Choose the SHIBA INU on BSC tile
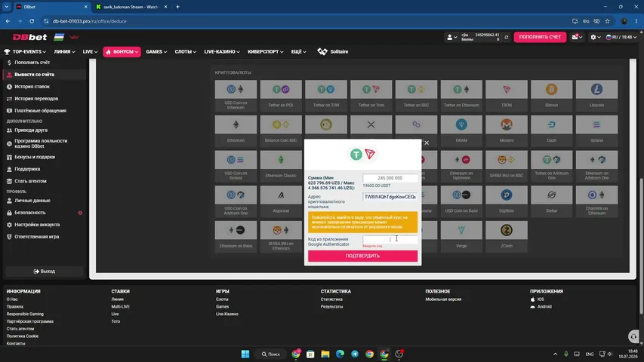The height and width of the screenshot is (362, 644). pyautogui.click(x=507, y=166)
